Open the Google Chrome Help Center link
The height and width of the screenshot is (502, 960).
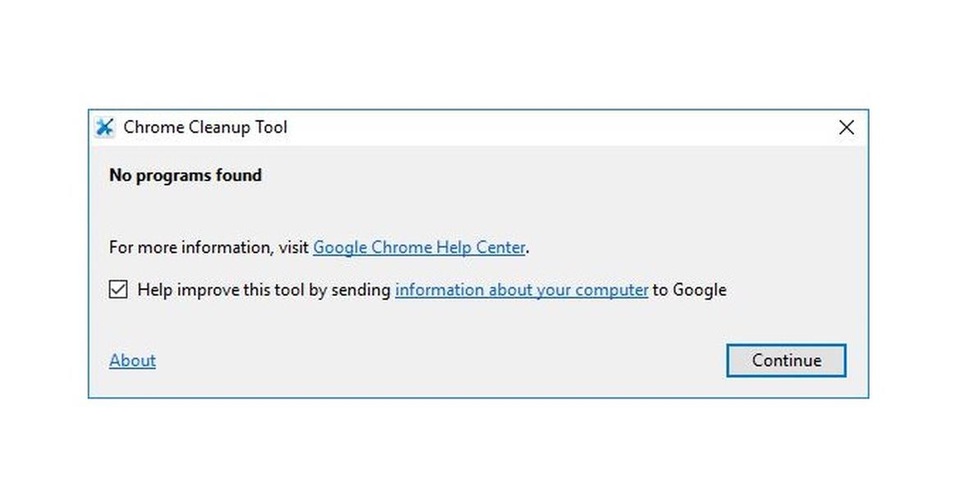click(419, 247)
